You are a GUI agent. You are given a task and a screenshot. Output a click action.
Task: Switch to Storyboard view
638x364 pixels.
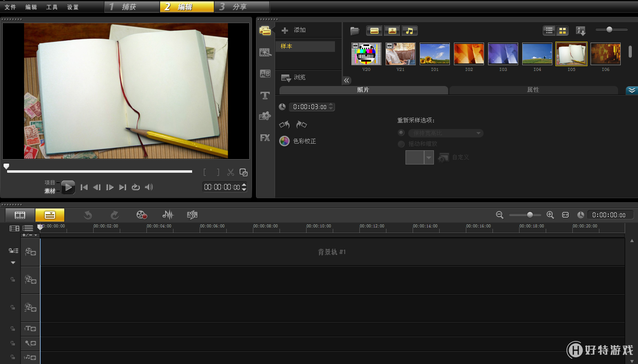click(x=20, y=215)
